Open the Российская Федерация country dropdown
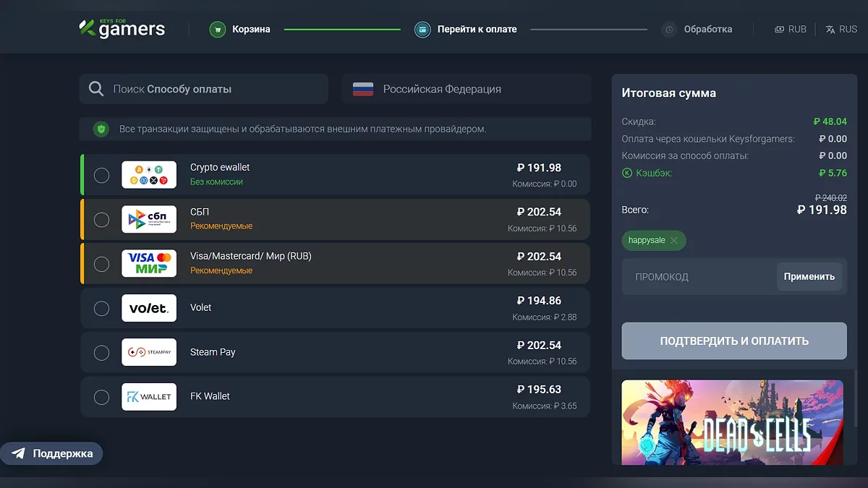The height and width of the screenshot is (488, 868). 467,89
